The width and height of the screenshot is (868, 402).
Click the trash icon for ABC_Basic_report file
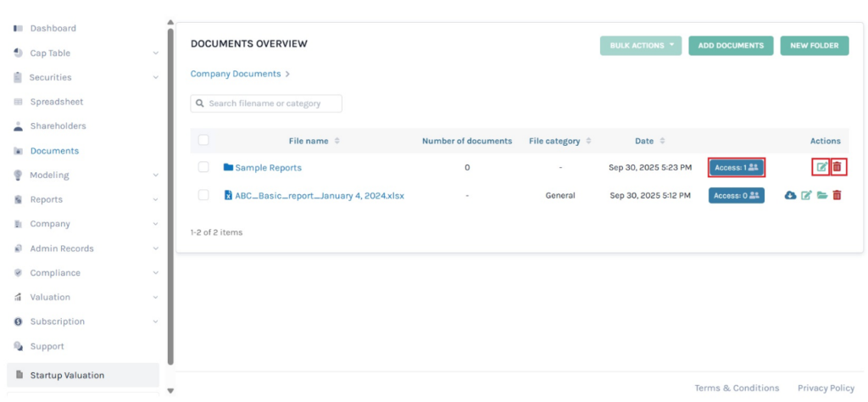[837, 195]
